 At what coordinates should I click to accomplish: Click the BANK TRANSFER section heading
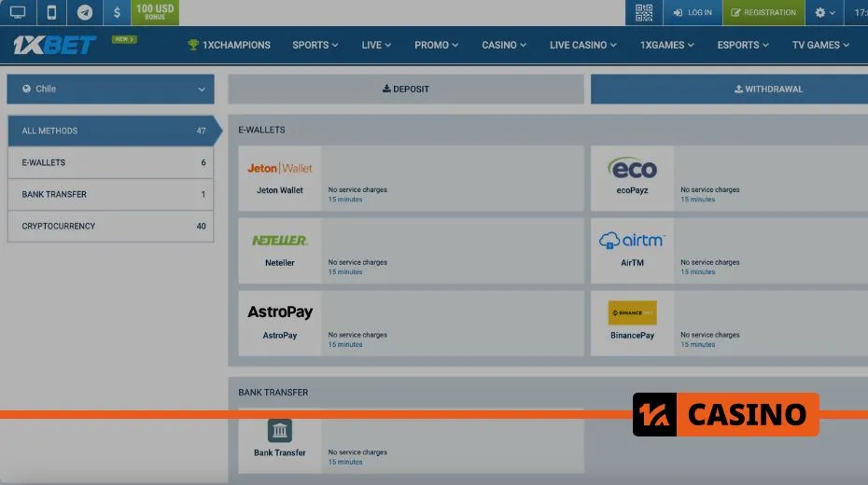[x=273, y=392]
